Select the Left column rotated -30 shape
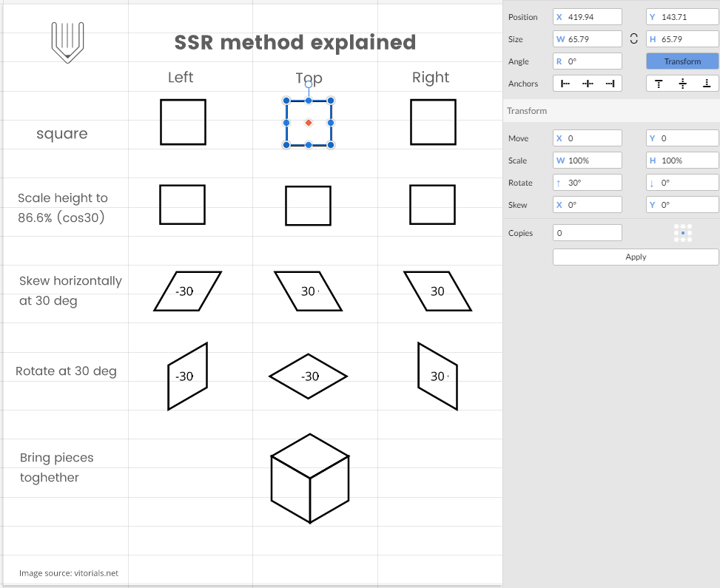Viewport: 720px width, 588px height. click(x=188, y=376)
